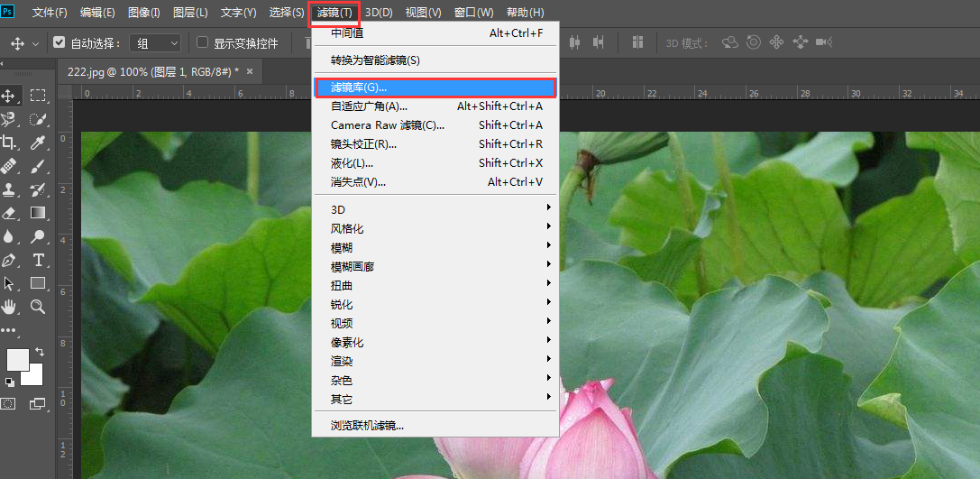
Task: Select the Pen tool
Action: click(9, 260)
